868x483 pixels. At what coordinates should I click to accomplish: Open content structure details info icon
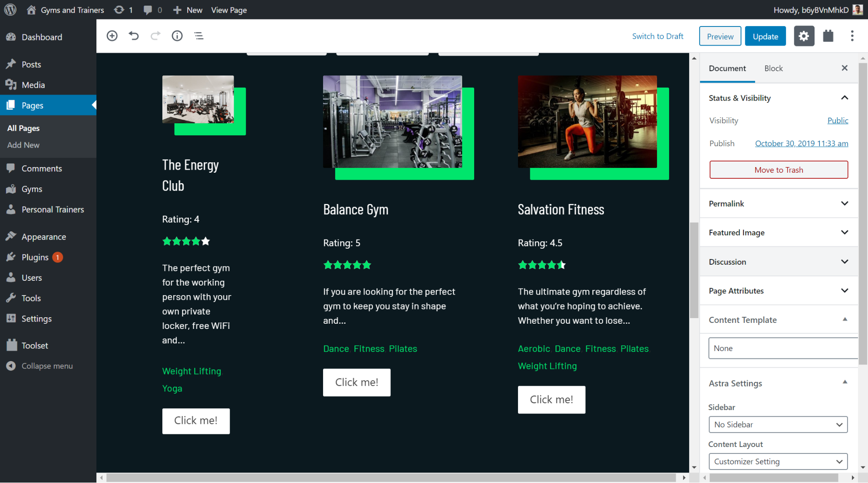pos(177,36)
